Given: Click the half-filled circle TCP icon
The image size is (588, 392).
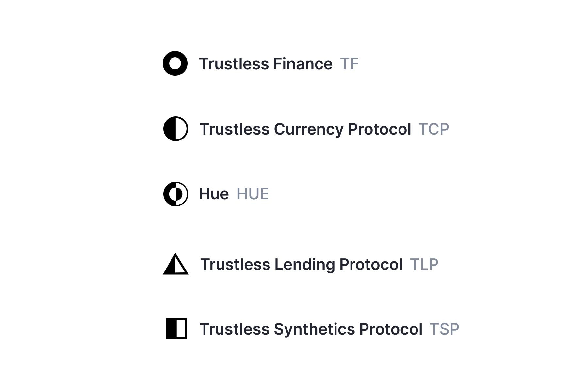Looking at the screenshot, I should [175, 129].
